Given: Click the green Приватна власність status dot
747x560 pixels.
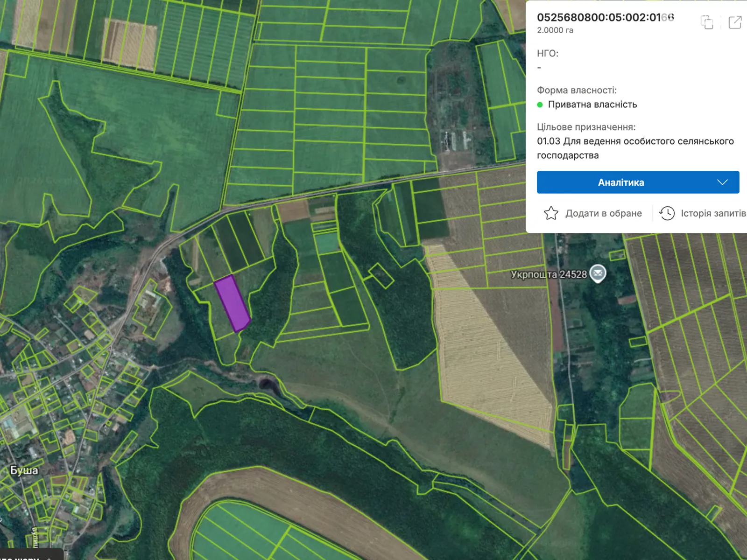Looking at the screenshot, I should (540, 105).
